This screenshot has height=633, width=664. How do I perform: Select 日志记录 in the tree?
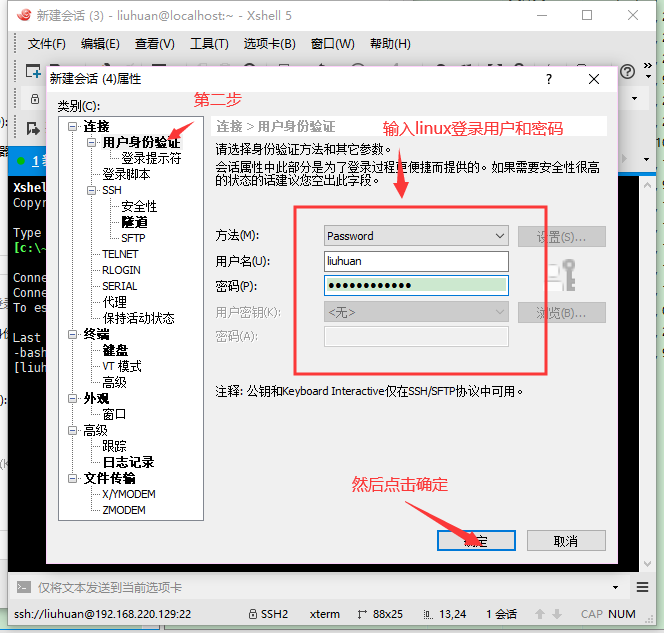click(128, 462)
